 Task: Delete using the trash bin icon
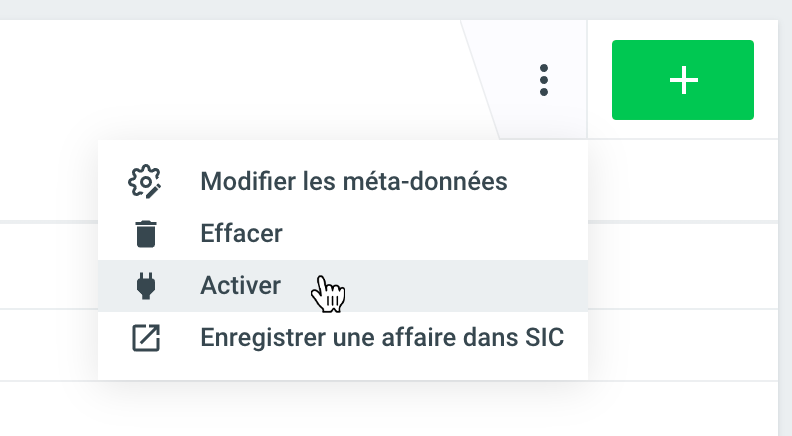click(x=146, y=234)
